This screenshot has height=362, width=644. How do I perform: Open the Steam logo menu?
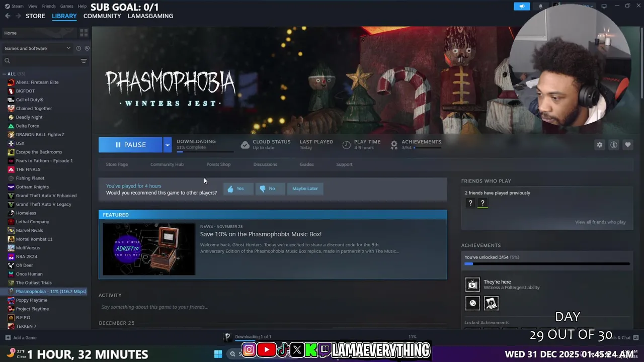pos(14,6)
